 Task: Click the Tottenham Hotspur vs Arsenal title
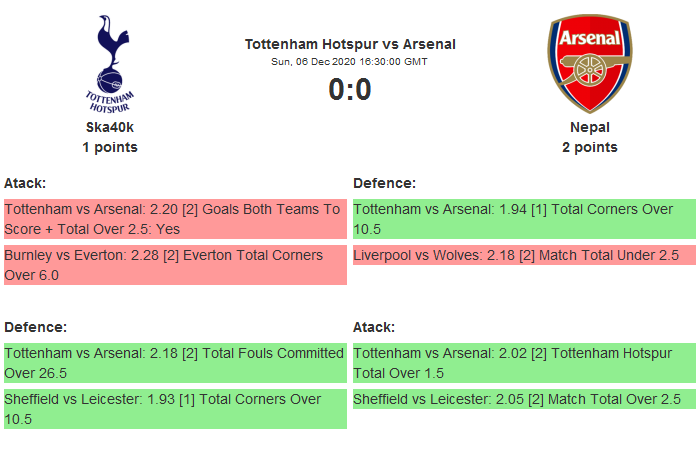[350, 44]
